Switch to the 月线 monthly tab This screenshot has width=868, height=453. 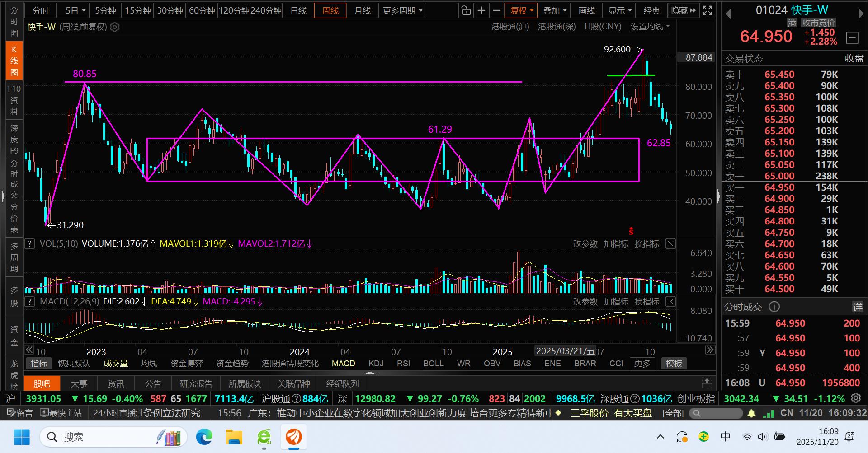(x=362, y=10)
